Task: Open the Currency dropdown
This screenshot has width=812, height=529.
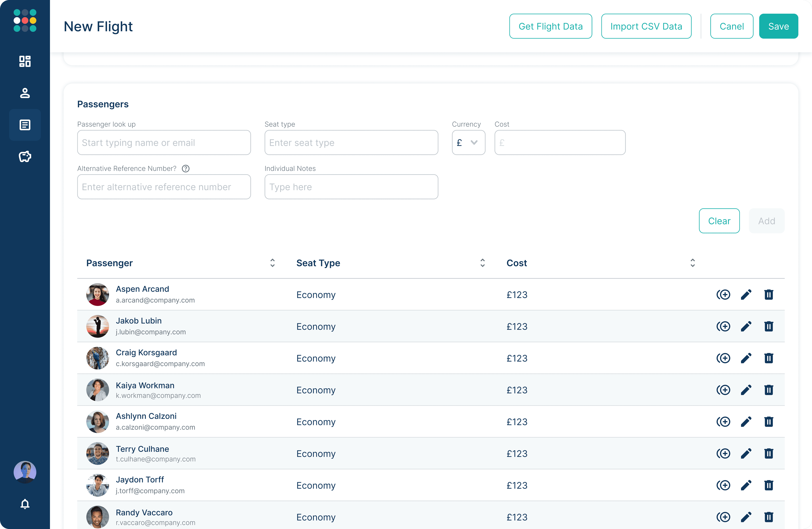Action: click(468, 143)
